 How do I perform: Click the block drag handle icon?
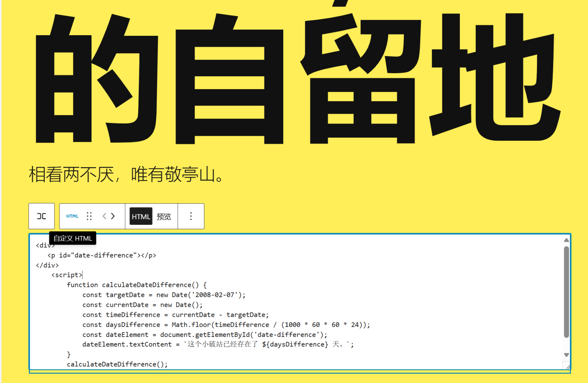click(89, 216)
